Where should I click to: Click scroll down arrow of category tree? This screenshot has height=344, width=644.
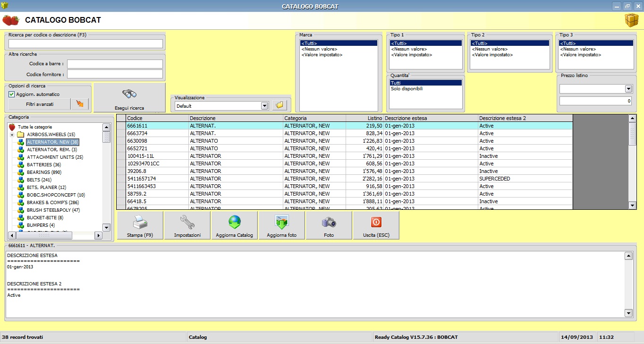pos(106,227)
